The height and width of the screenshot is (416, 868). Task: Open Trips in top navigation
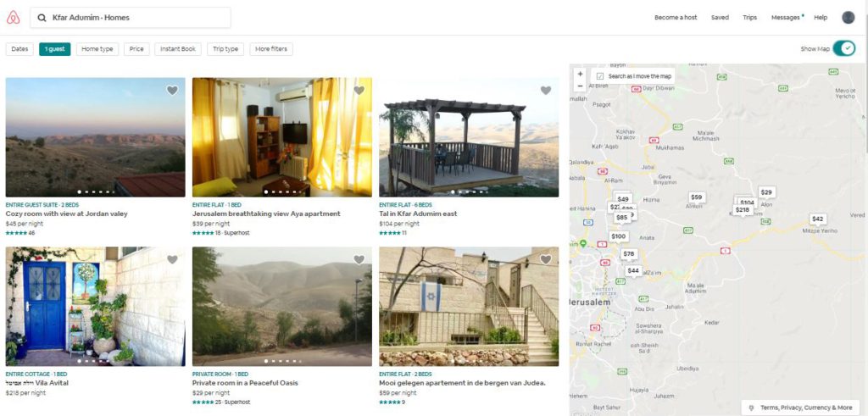click(x=749, y=17)
